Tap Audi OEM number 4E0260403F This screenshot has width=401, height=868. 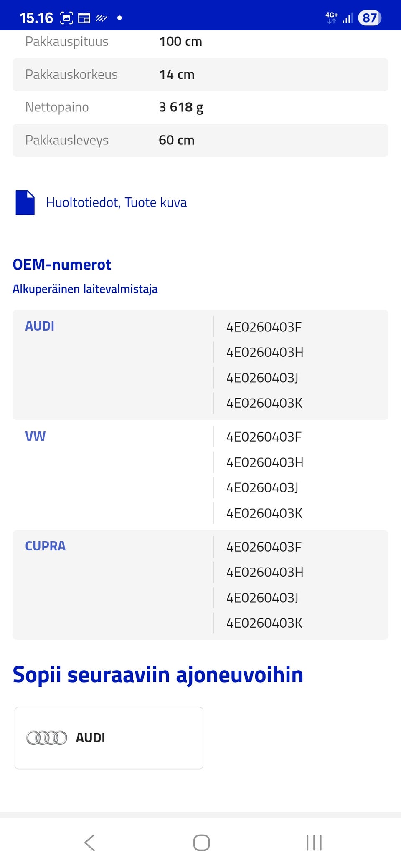tap(264, 327)
